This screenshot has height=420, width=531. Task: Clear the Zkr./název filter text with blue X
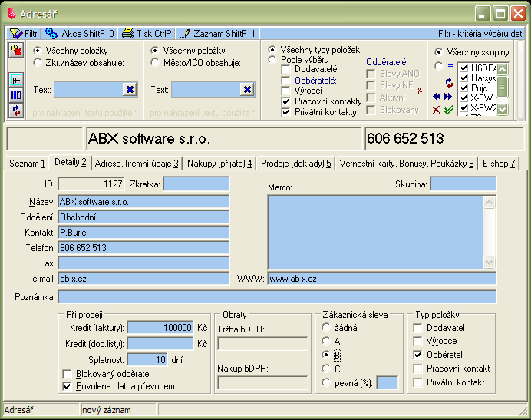(130, 90)
